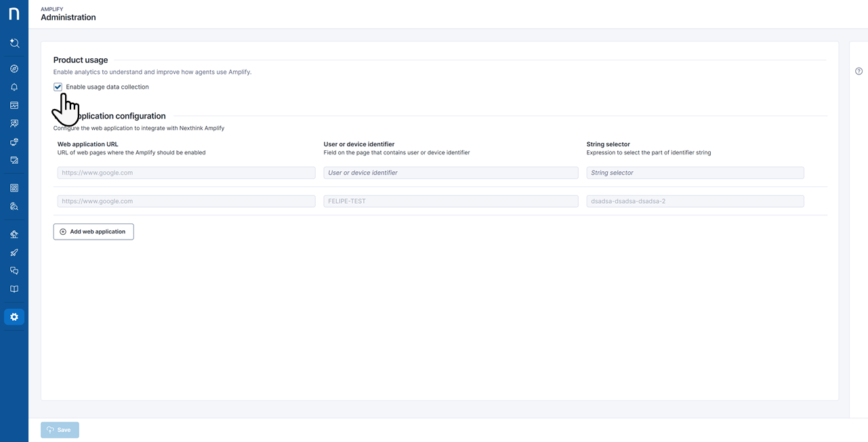Click the first Web application URL field
Screen dimensions: 868x442
click(186, 173)
